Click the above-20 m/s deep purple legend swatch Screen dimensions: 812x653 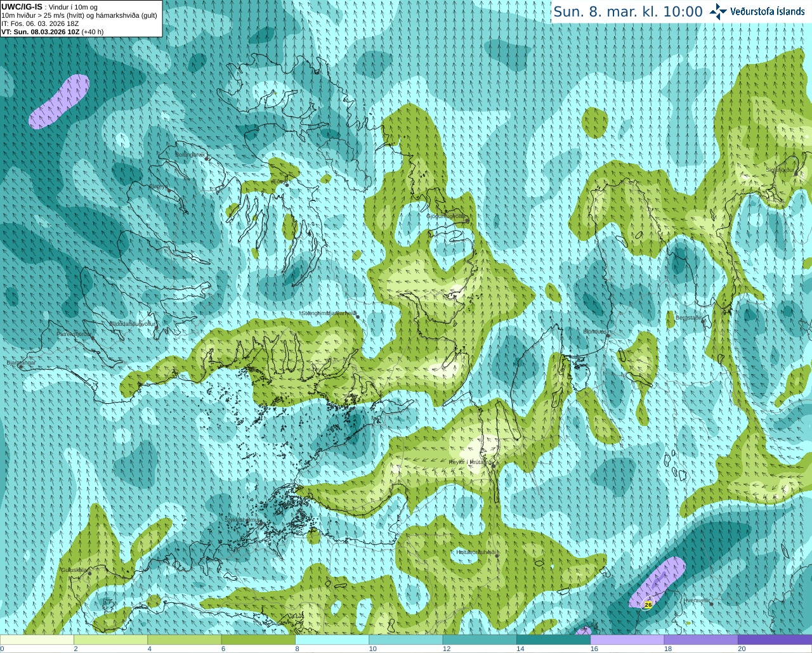click(775, 640)
